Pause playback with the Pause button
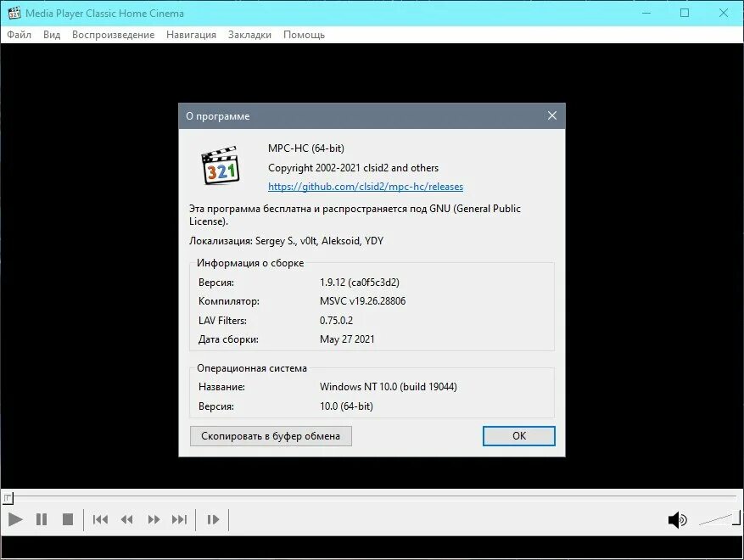Viewport: 744px width, 560px height. [42, 519]
